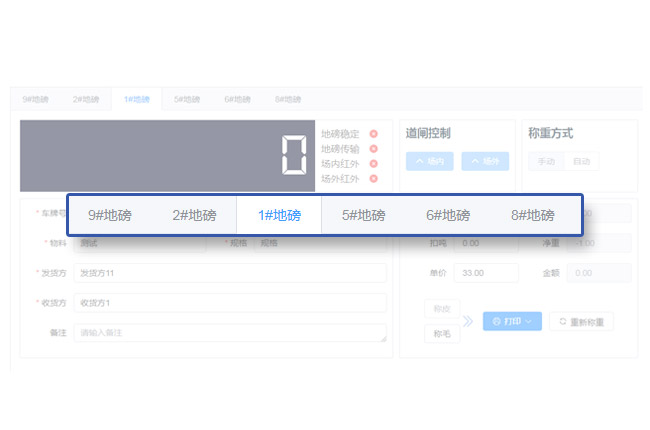
Task: Click the 重新称重 refresh button
Action: point(581,322)
